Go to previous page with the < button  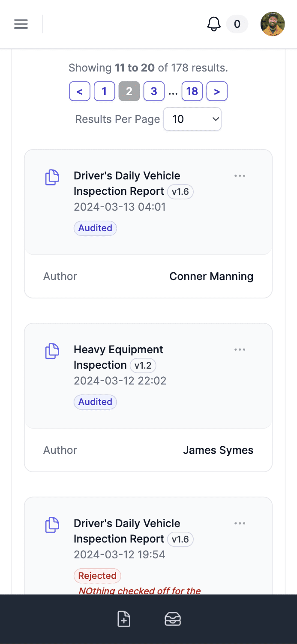coord(80,91)
